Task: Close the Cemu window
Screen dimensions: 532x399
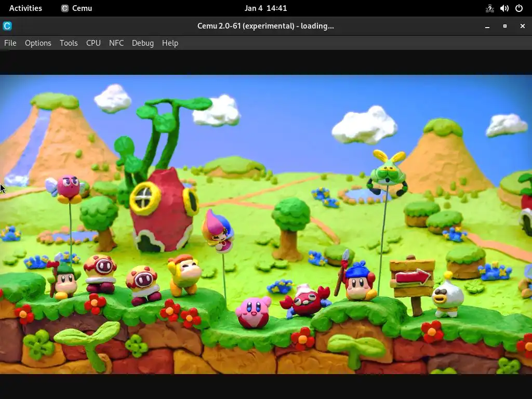Action: pyautogui.click(x=523, y=26)
